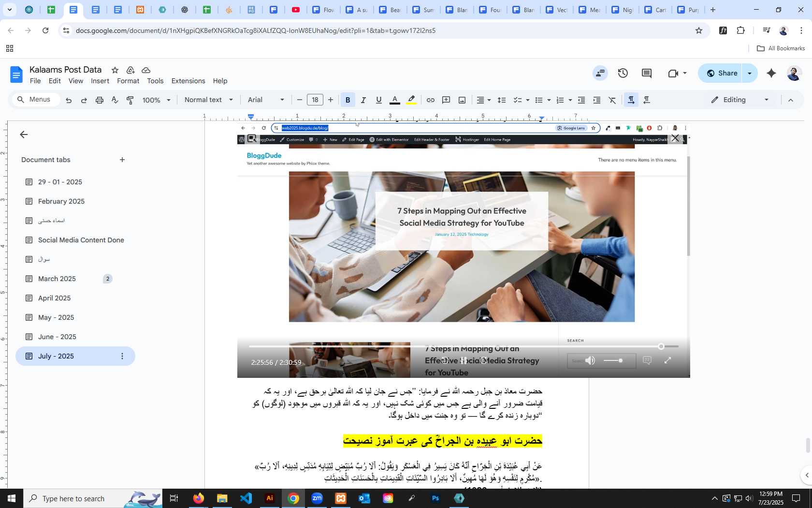Open the Extensions menu
Image resolution: width=812 pixels, height=508 pixels.
tap(188, 81)
